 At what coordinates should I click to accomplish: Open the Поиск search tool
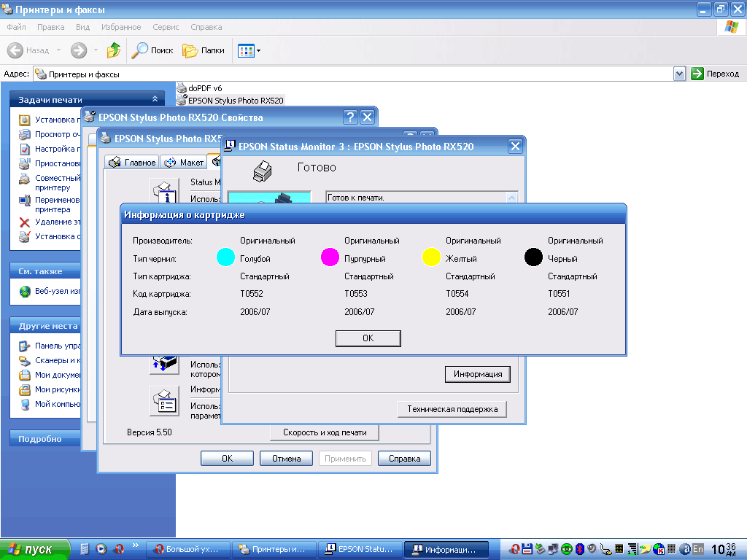tap(152, 50)
